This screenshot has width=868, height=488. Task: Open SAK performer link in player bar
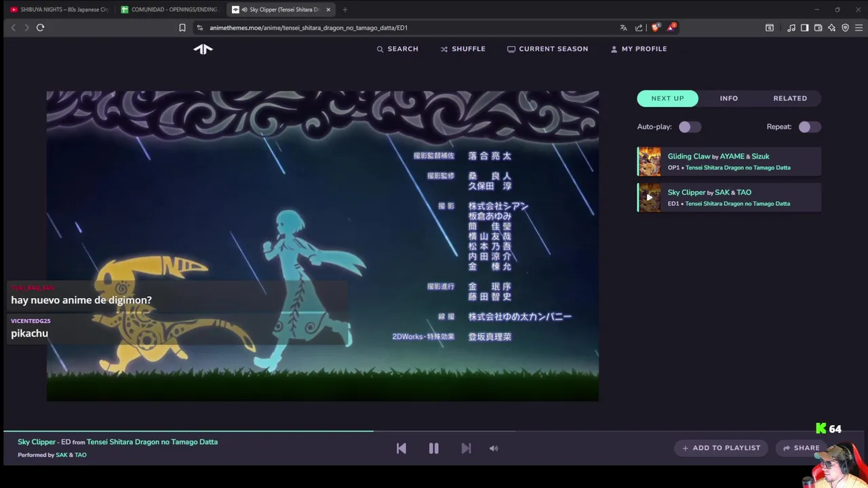pos(61,455)
